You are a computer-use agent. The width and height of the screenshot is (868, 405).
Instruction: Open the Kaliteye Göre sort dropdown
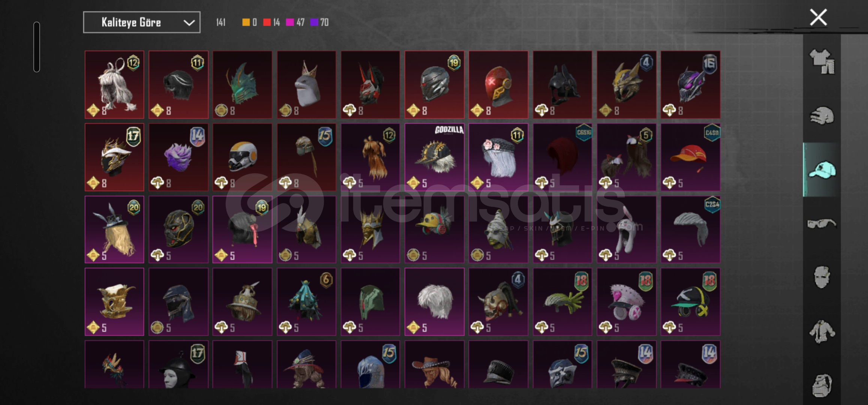(x=142, y=22)
